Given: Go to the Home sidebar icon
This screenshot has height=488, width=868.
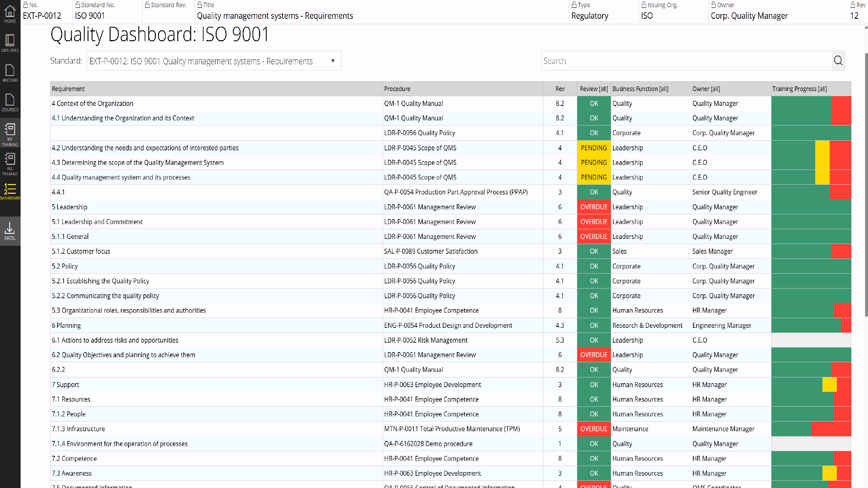Looking at the screenshot, I should coord(10,14).
